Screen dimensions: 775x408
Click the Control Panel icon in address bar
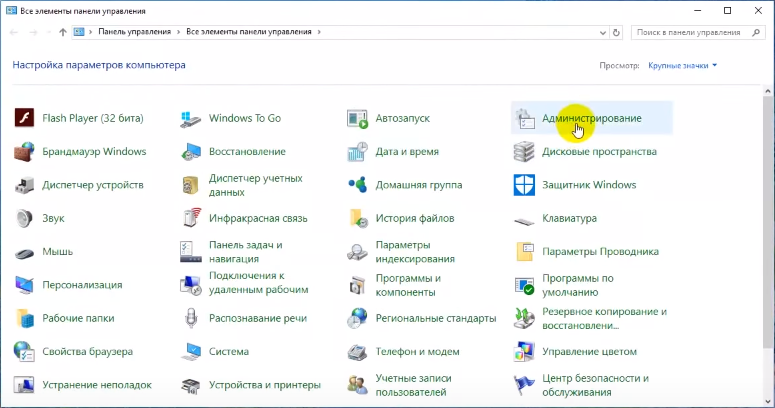(79, 32)
